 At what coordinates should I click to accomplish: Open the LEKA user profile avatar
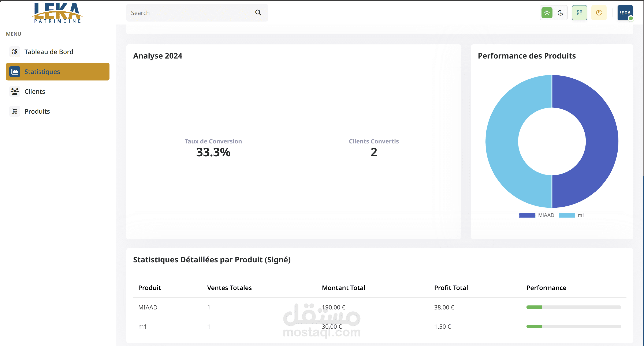[x=625, y=13]
